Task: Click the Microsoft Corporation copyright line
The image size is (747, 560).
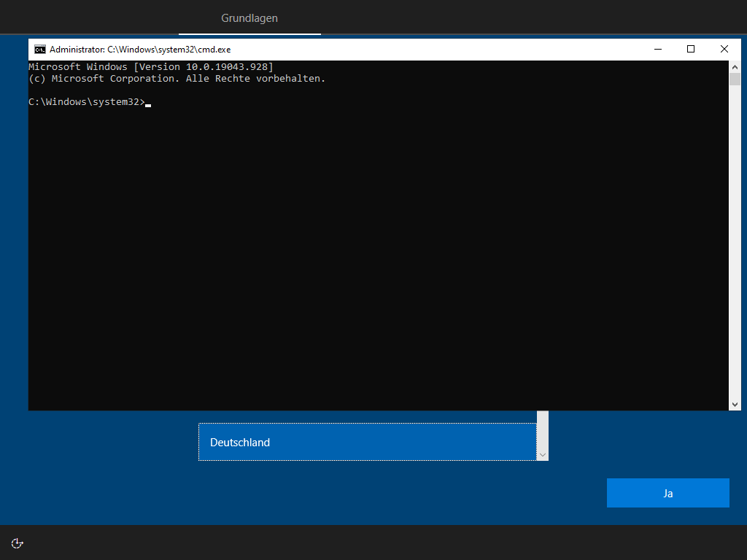Action: click(x=177, y=79)
